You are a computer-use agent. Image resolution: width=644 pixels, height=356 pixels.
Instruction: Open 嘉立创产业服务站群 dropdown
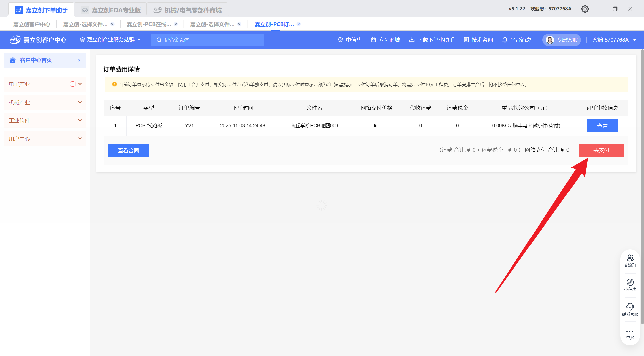(110, 40)
